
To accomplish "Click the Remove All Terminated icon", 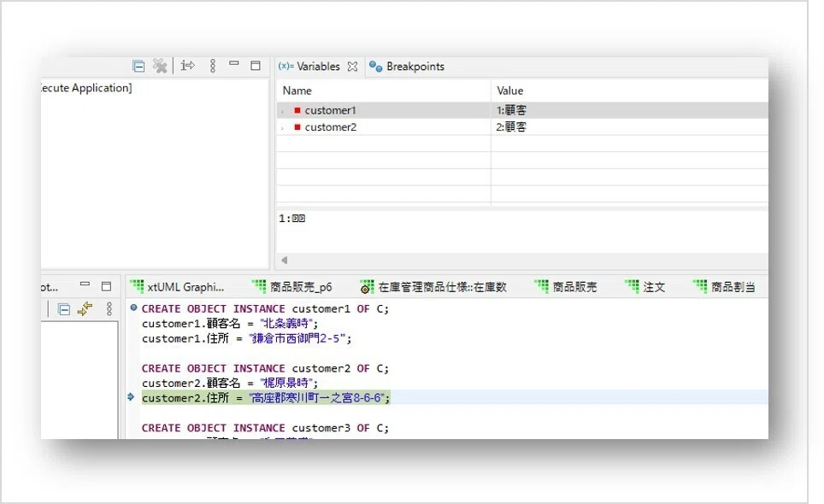I will click(160, 66).
